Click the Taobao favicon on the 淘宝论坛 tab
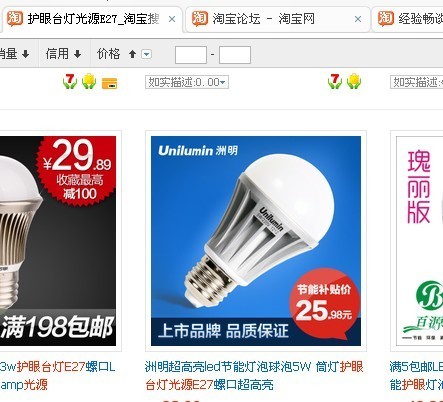 click(x=200, y=19)
